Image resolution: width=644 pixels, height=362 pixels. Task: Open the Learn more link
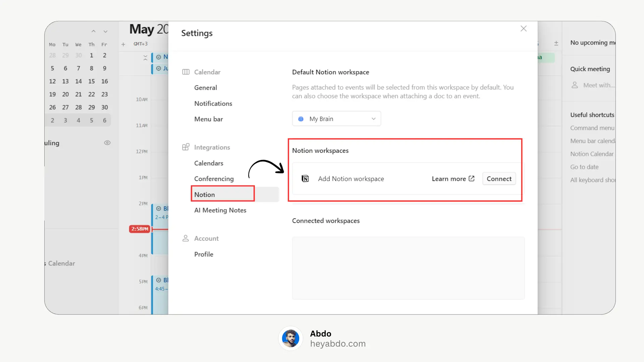[449, 179]
